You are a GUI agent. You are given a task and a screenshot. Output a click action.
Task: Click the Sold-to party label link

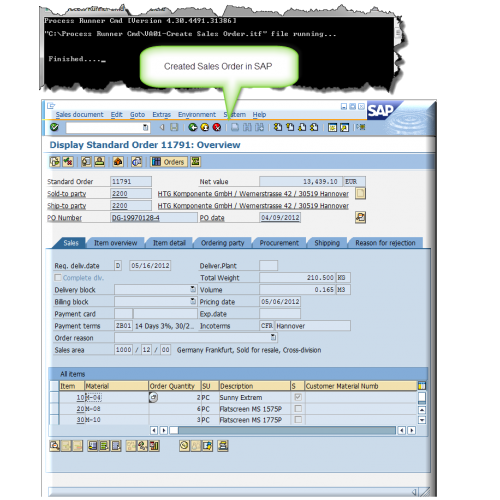pyautogui.click(x=67, y=194)
